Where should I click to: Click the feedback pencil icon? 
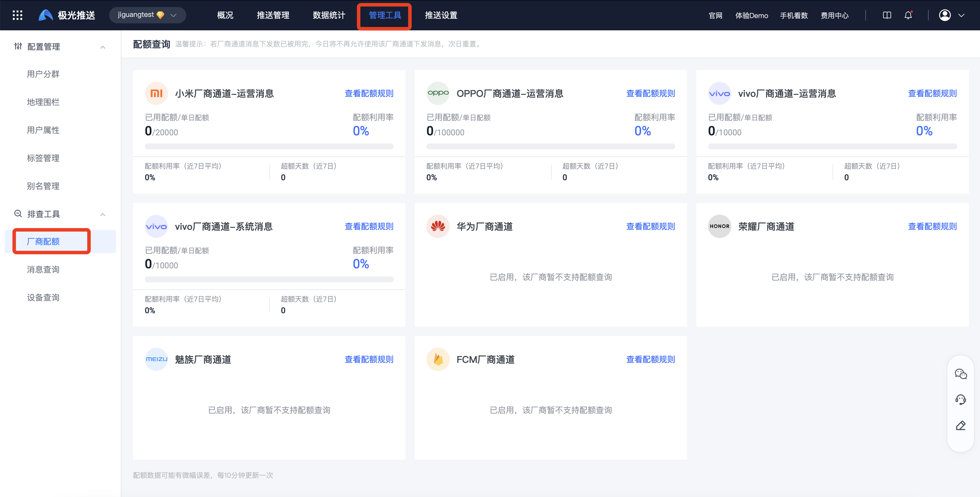pyautogui.click(x=961, y=426)
